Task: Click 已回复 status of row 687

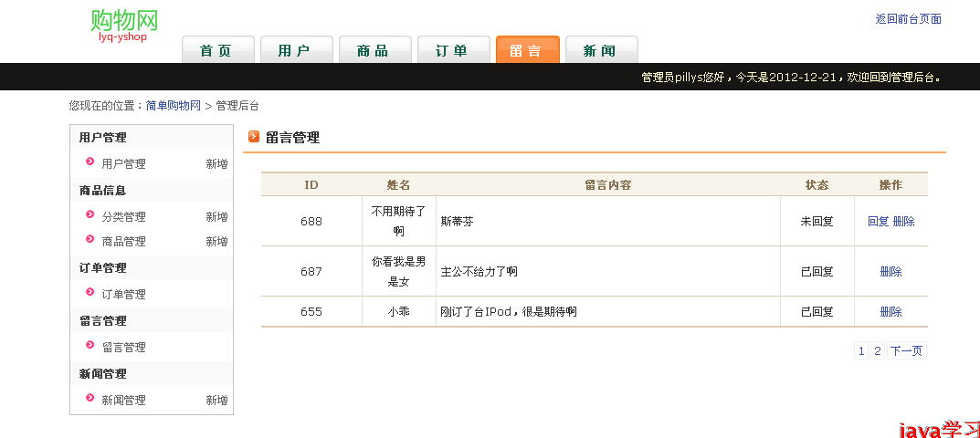Action: (817, 271)
